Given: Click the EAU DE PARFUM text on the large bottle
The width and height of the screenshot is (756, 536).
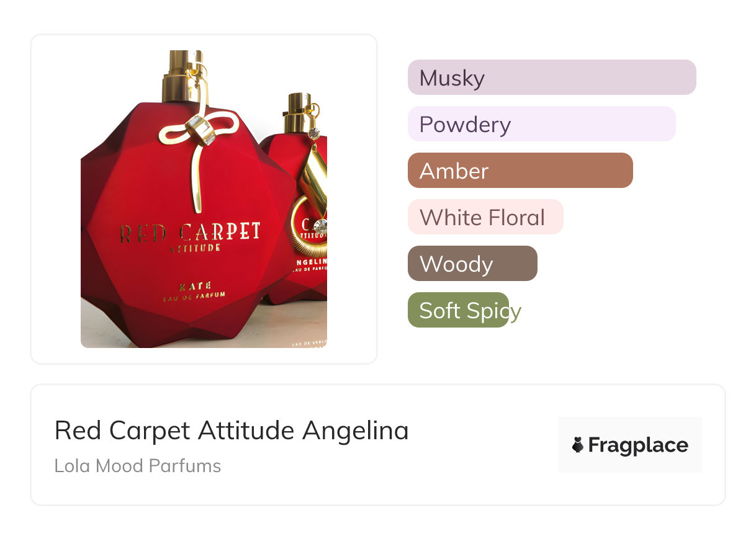Looking at the screenshot, I should coord(194,297).
